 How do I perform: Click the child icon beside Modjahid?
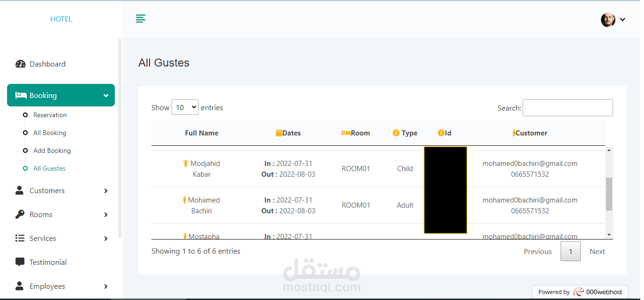[x=186, y=164]
